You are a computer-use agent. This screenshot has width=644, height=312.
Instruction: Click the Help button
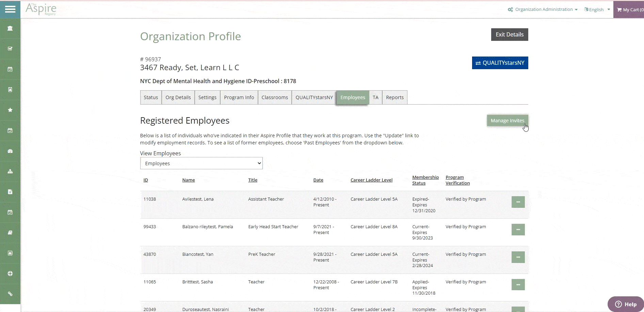(x=626, y=304)
